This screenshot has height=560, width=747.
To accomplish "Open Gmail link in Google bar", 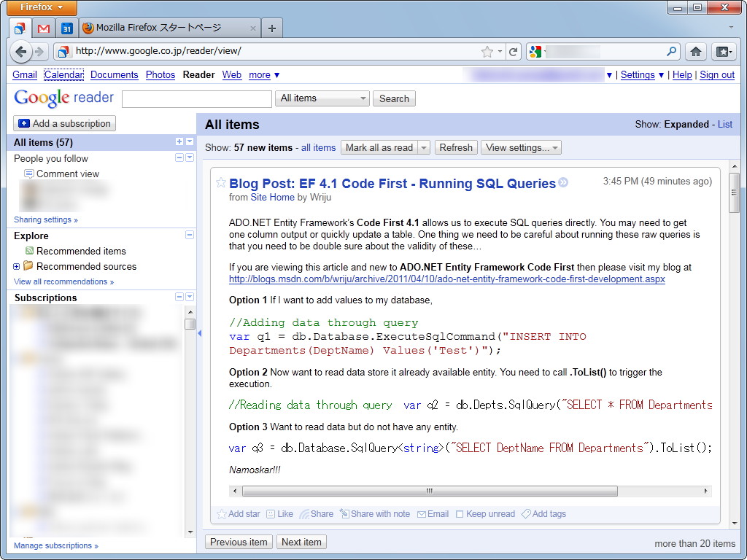I will (x=25, y=75).
